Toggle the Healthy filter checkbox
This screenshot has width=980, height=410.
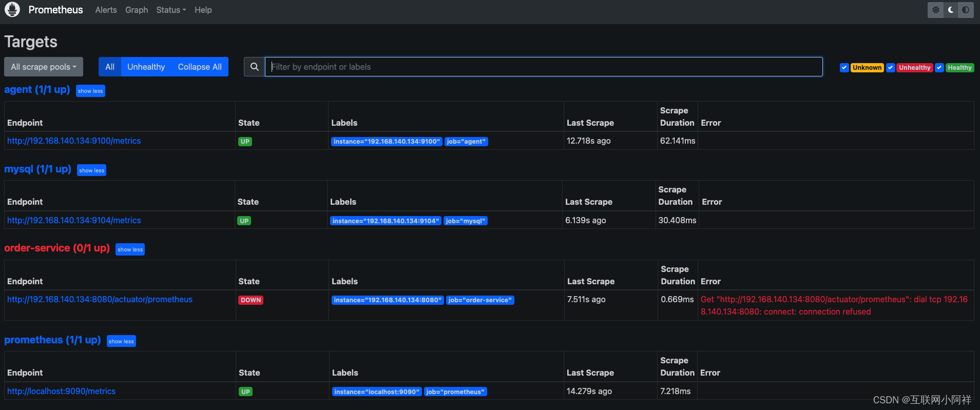(x=939, y=68)
